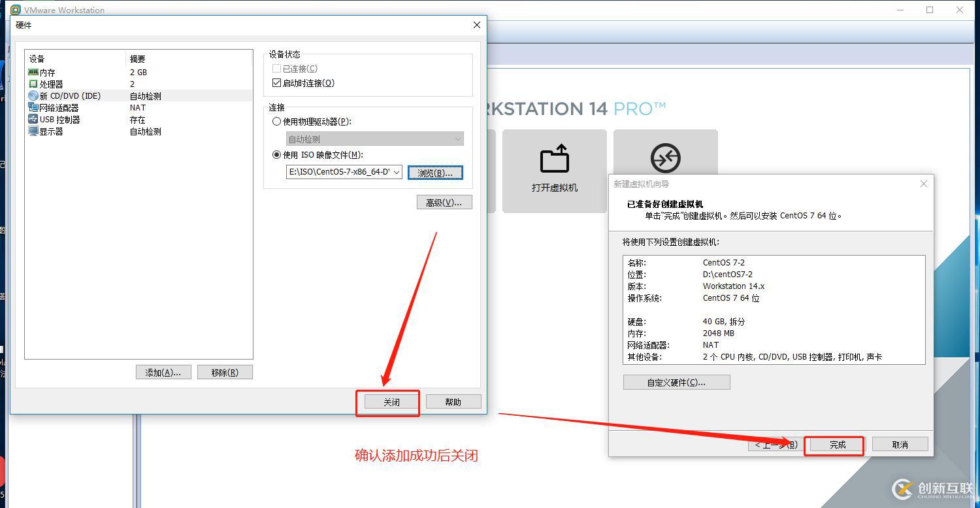The width and height of the screenshot is (980, 508).
Task: Click 关闭 to close the hardware dialog
Action: [391, 402]
